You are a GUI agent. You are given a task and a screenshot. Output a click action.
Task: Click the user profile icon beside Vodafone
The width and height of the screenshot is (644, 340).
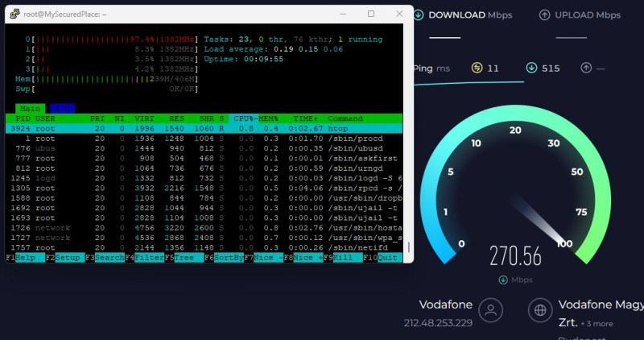pos(490,310)
